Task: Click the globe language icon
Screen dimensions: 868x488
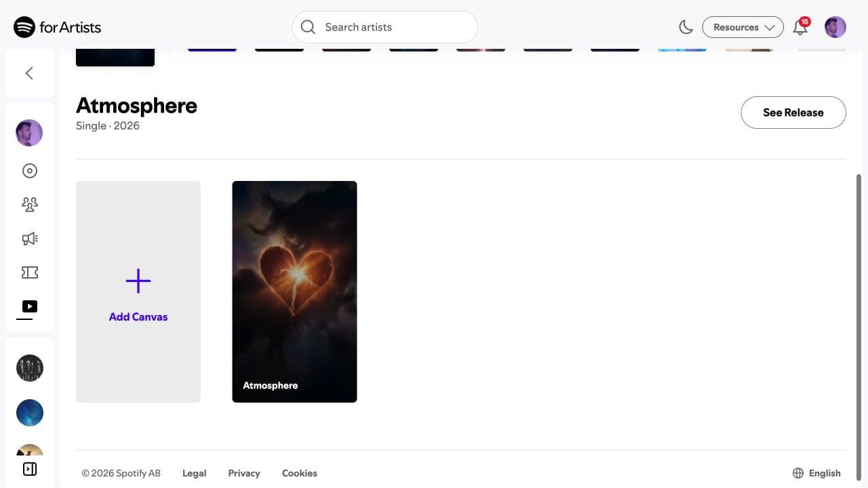Action: (x=798, y=473)
